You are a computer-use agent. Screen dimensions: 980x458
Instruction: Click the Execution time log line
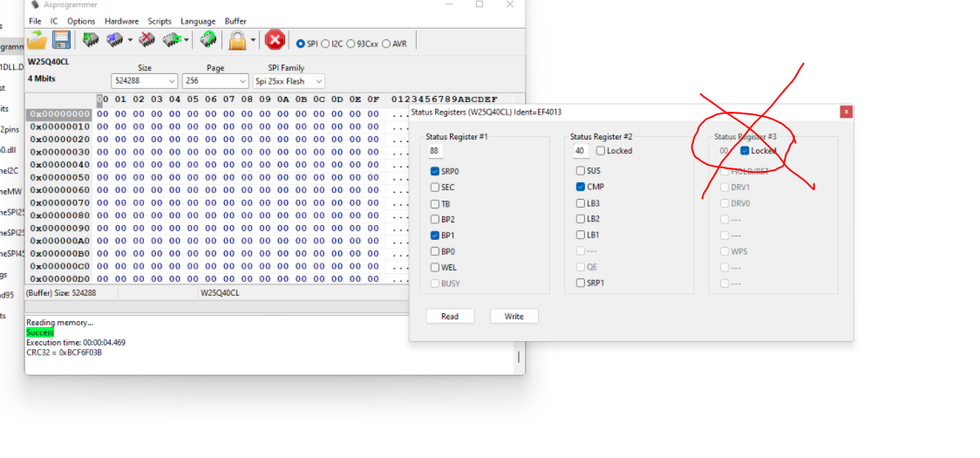point(76,343)
